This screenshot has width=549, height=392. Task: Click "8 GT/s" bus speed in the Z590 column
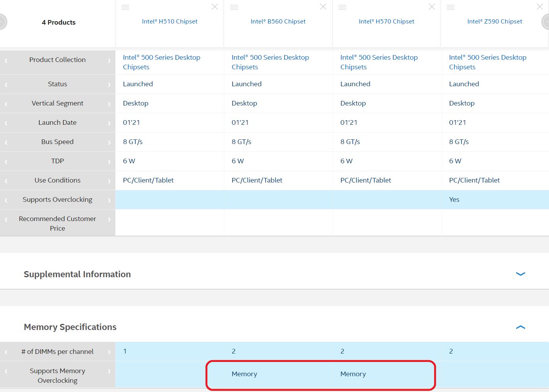pos(459,142)
